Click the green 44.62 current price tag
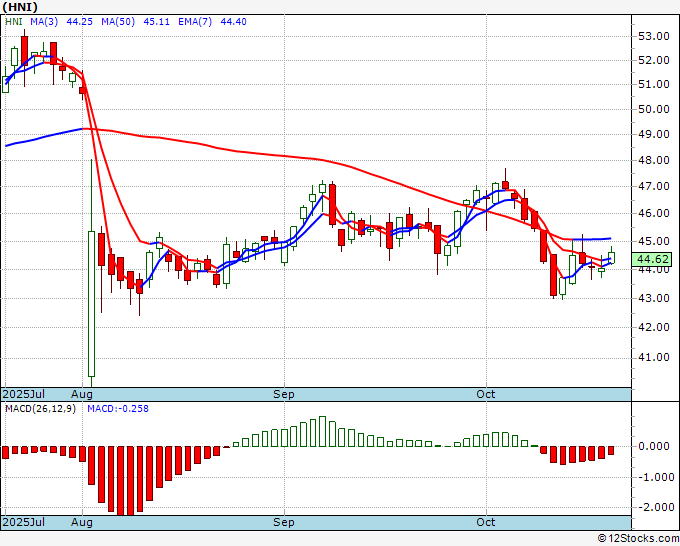The height and width of the screenshot is (546, 680). click(652, 259)
